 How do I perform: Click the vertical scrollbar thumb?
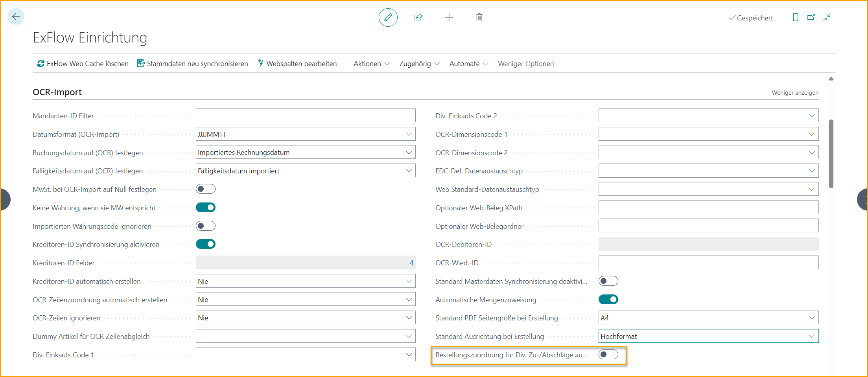coord(831,154)
